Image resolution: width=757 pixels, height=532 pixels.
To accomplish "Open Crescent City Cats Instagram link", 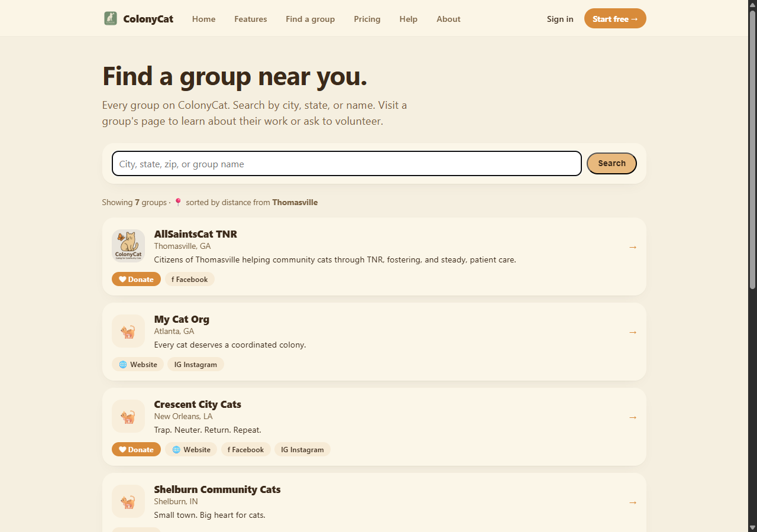I will 302,449.
